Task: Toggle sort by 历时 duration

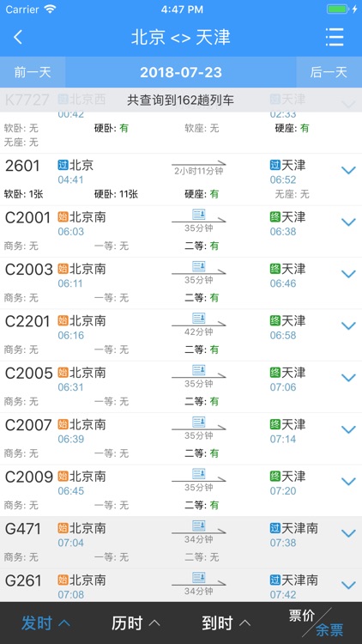Action: click(136, 623)
